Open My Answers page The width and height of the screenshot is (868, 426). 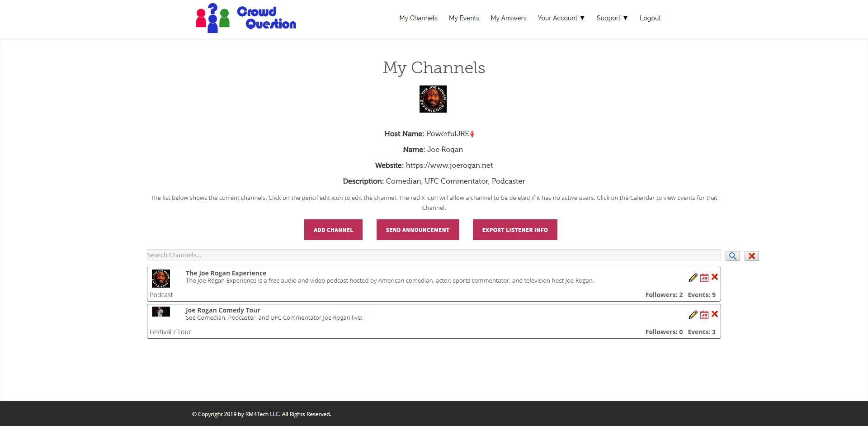point(509,18)
